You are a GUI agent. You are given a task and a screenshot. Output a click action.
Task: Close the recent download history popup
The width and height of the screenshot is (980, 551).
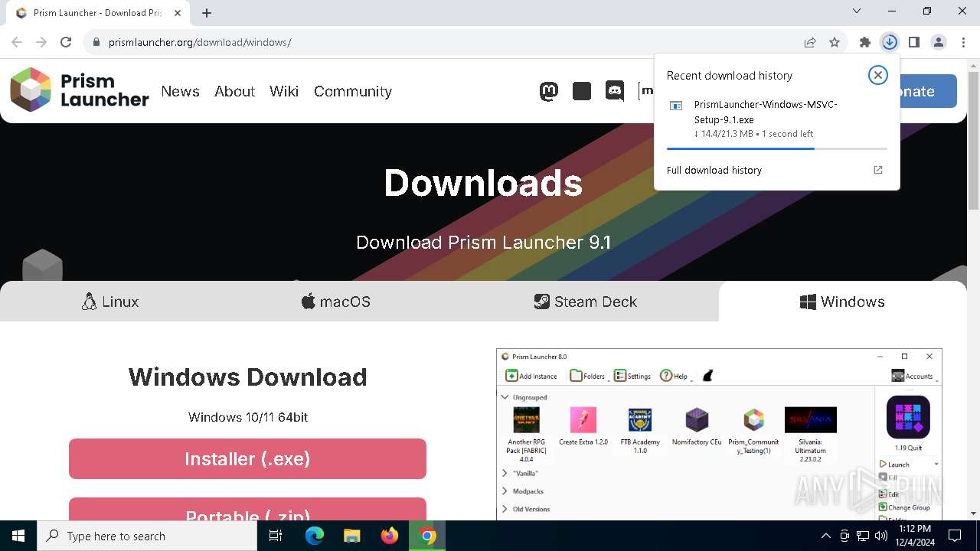(878, 75)
